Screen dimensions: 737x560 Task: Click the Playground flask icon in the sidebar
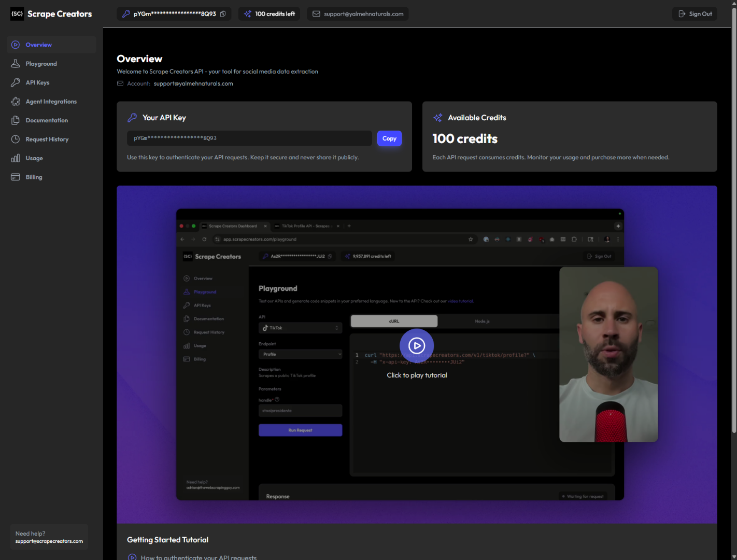pyautogui.click(x=16, y=64)
